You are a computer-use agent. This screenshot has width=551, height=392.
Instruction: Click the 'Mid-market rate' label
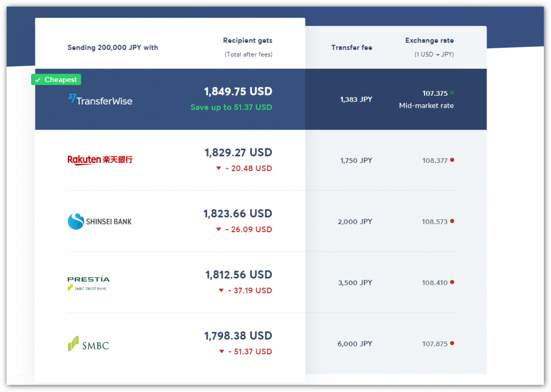426,106
